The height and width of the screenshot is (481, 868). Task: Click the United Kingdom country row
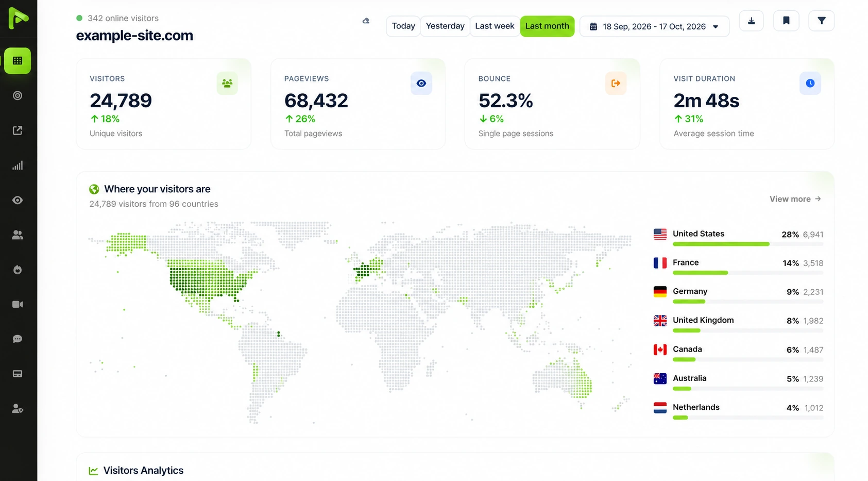(x=738, y=324)
